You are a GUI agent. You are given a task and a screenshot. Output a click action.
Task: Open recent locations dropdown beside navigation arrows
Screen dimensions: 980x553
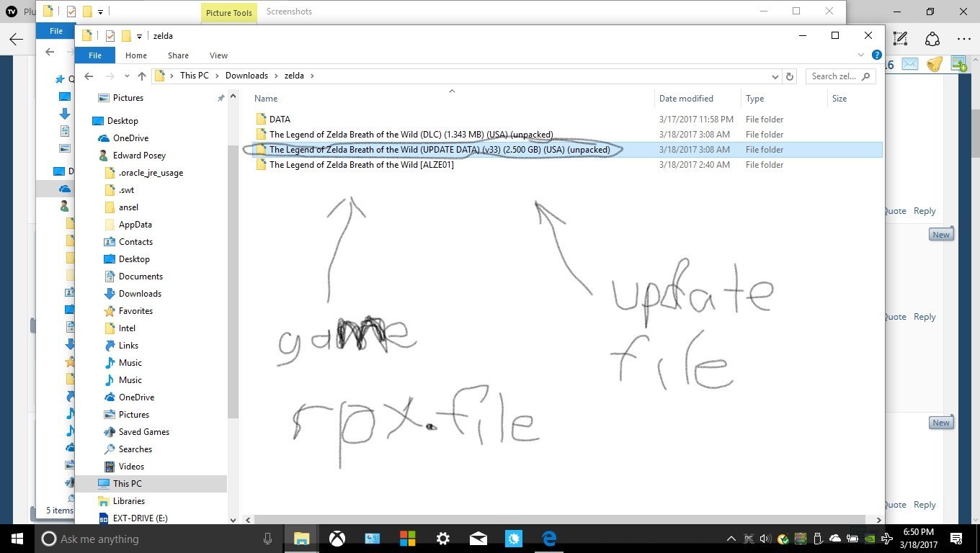tap(128, 76)
